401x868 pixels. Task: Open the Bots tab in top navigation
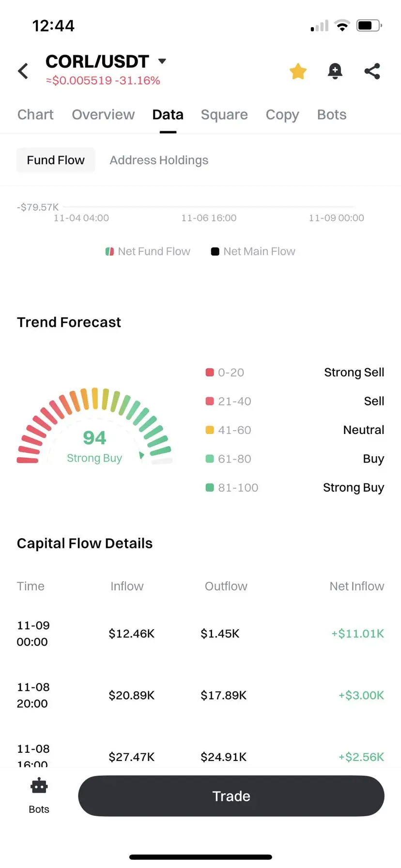point(332,115)
